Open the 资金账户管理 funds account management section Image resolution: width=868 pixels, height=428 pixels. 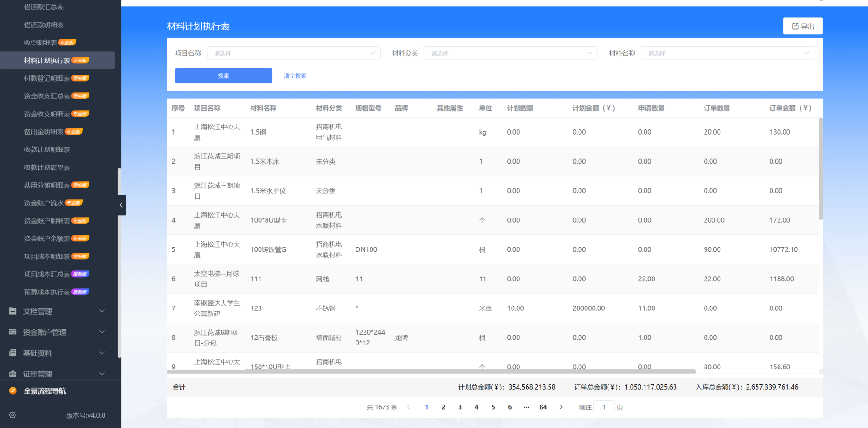tap(45, 332)
